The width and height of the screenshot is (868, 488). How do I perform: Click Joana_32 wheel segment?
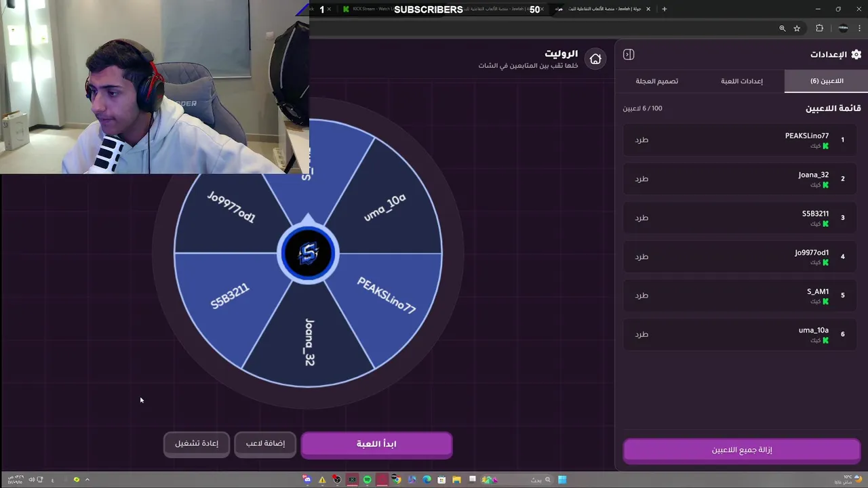(x=309, y=342)
